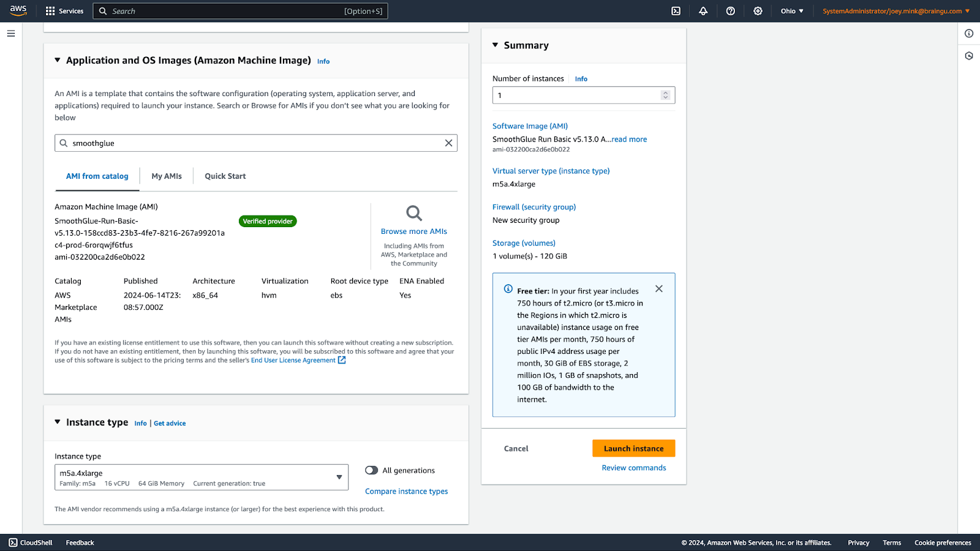The width and height of the screenshot is (980, 551).
Task: Collapse the Summary panel
Action: pyautogui.click(x=496, y=45)
